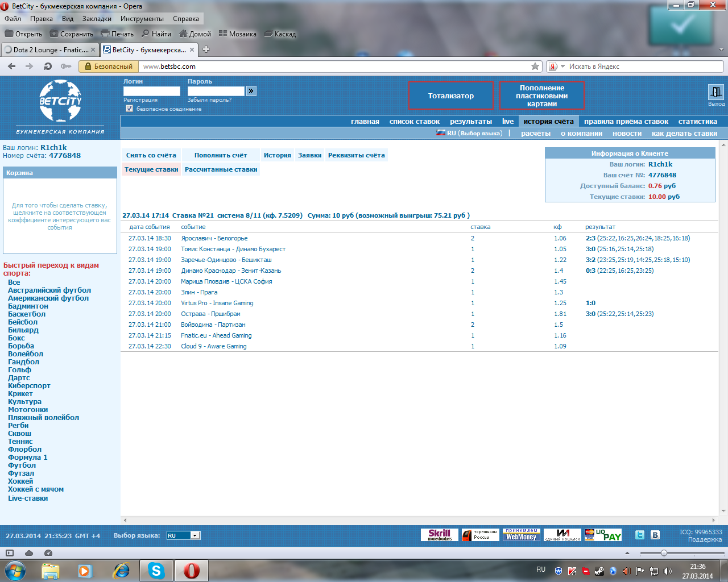728x582 pixels.
Task: Click the Skrill Moneybookers payment logo
Action: [x=439, y=535]
